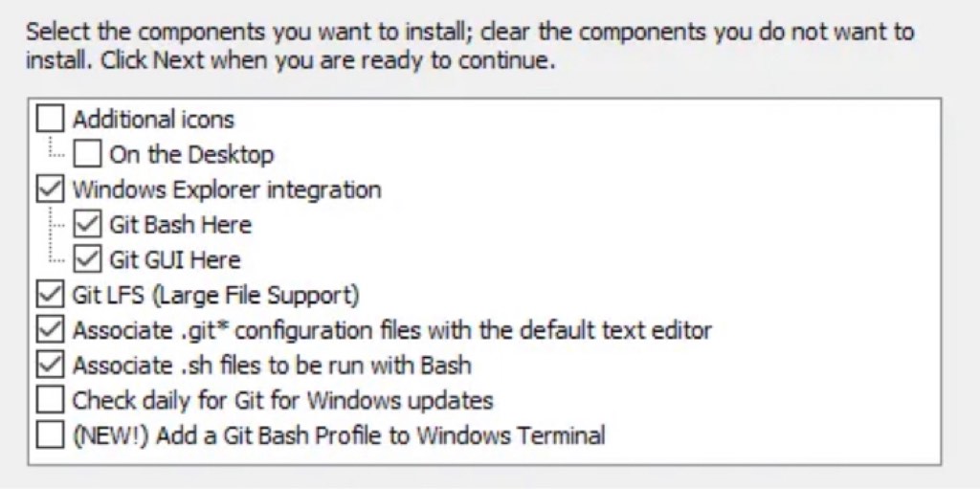Click the "Git LFS (Large File Support)" text

point(215,295)
